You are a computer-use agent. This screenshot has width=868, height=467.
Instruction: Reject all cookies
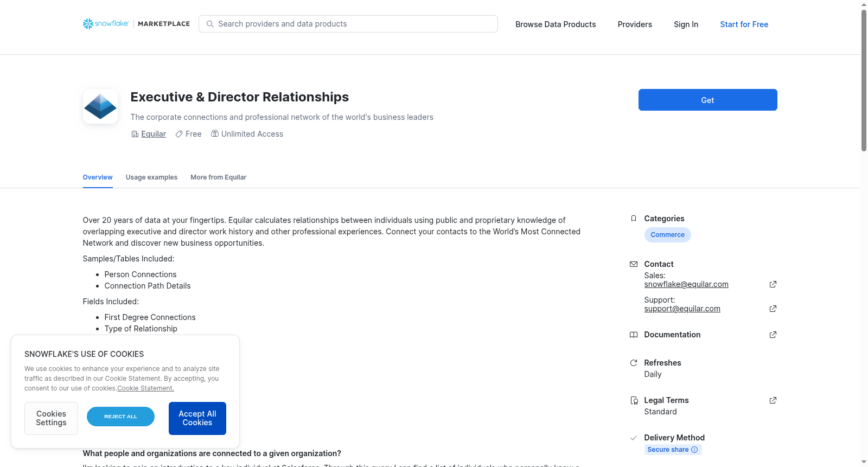(120, 417)
